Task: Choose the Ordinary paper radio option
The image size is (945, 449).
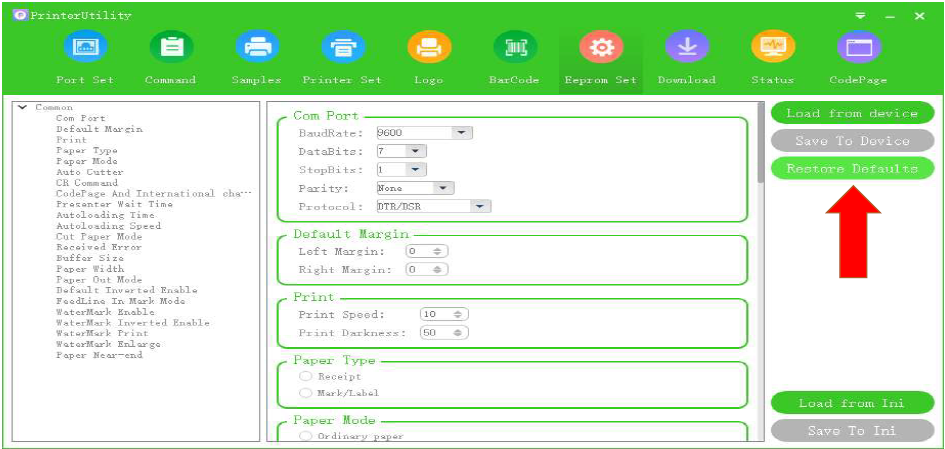Action: click(306, 437)
